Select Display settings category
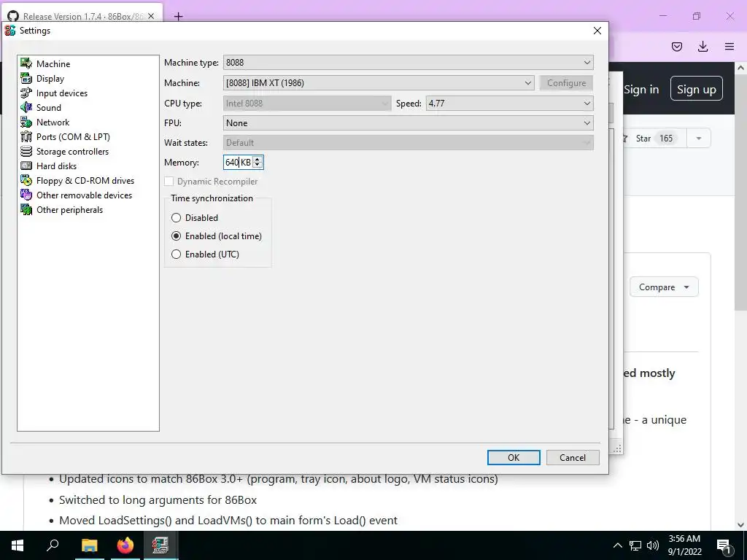The width and height of the screenshot is (747, 560). tap(50, 79)
